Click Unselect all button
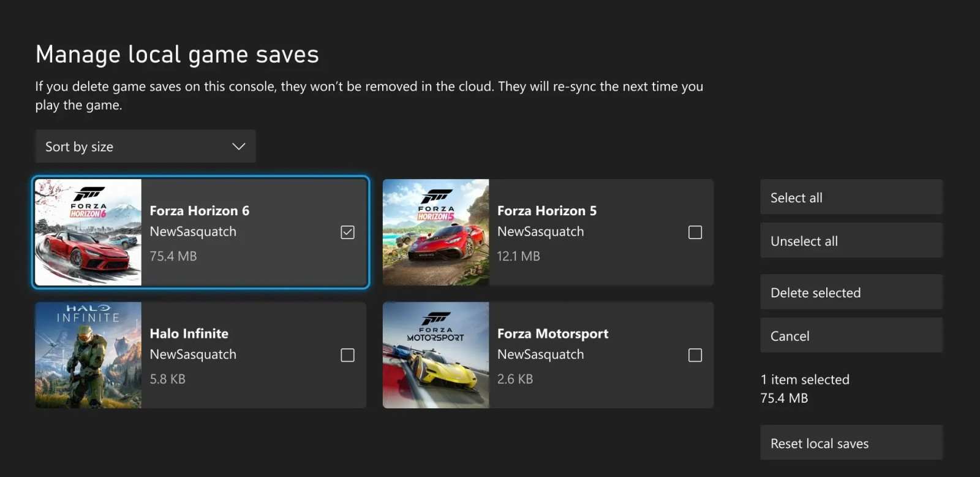The image size is (980, 477). pos(851,241)
